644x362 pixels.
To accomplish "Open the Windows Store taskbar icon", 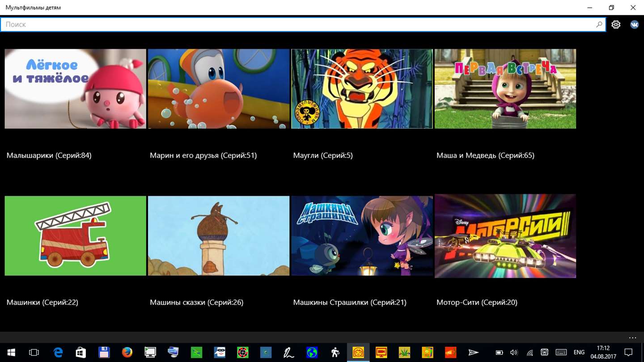I will pyautogui.click(x=81, y=353).
